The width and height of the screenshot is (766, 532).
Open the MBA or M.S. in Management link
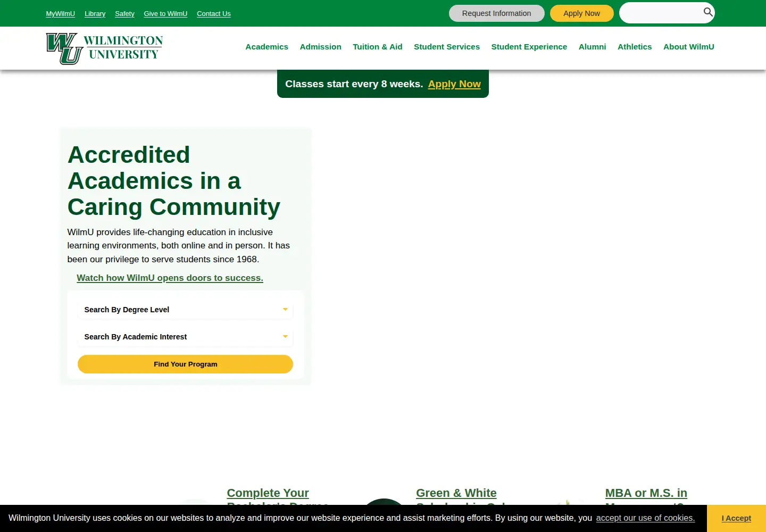[646, 496]
